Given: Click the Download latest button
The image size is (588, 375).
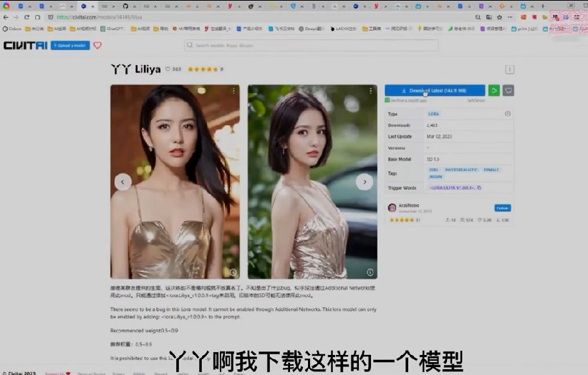Looking at the screenshot, I should 435,91.
